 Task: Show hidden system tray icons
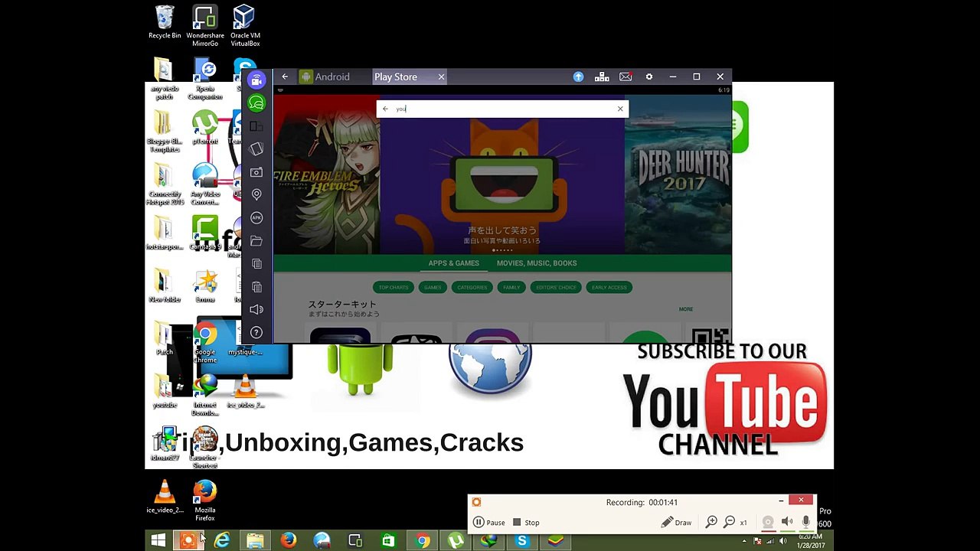tap(745, 541)
